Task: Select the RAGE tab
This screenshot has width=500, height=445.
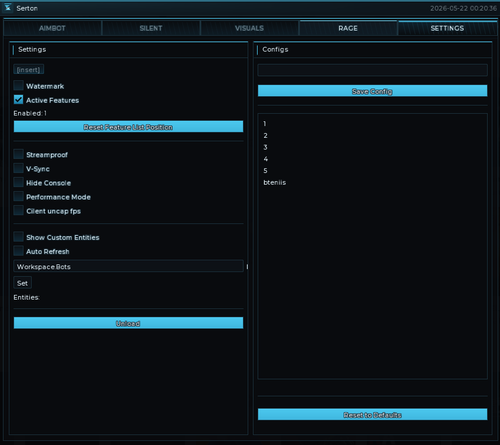Action: (x=348, y=28)
